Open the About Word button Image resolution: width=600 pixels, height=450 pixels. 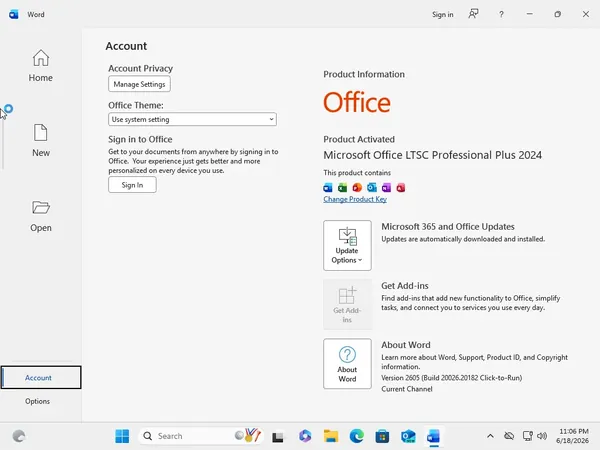[x=347, y=364]
